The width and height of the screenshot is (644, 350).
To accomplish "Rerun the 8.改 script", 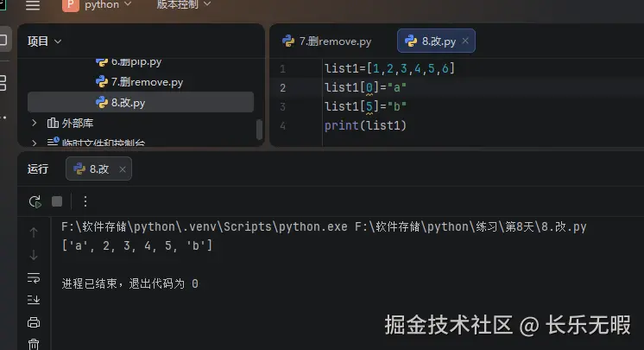I will click(35, 201).
